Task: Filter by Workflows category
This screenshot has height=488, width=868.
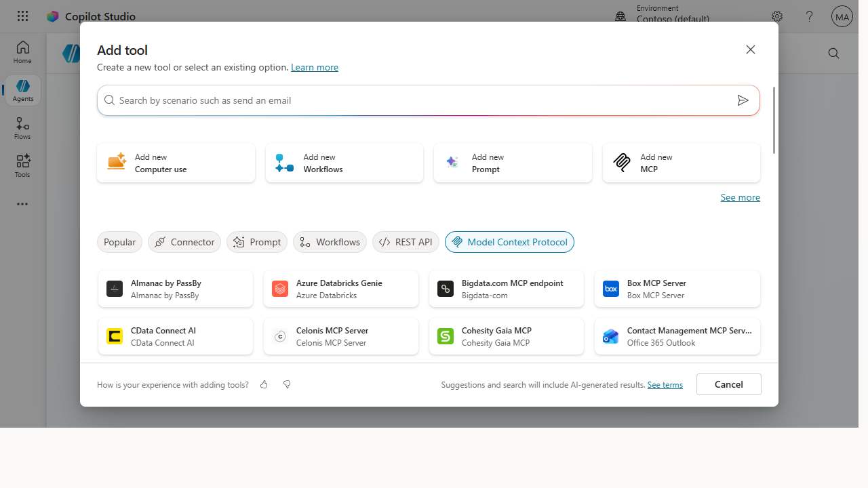Action: [x=330, y=242]
